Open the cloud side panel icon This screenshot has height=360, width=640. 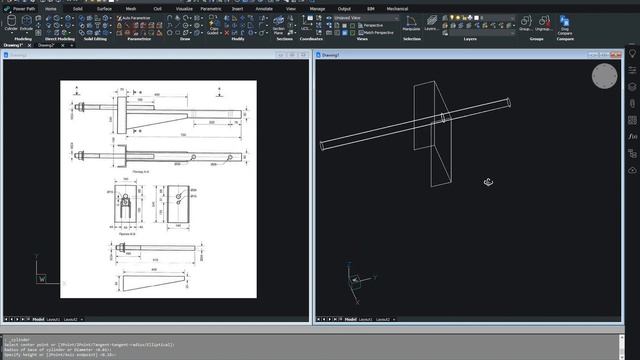[632, 170]
